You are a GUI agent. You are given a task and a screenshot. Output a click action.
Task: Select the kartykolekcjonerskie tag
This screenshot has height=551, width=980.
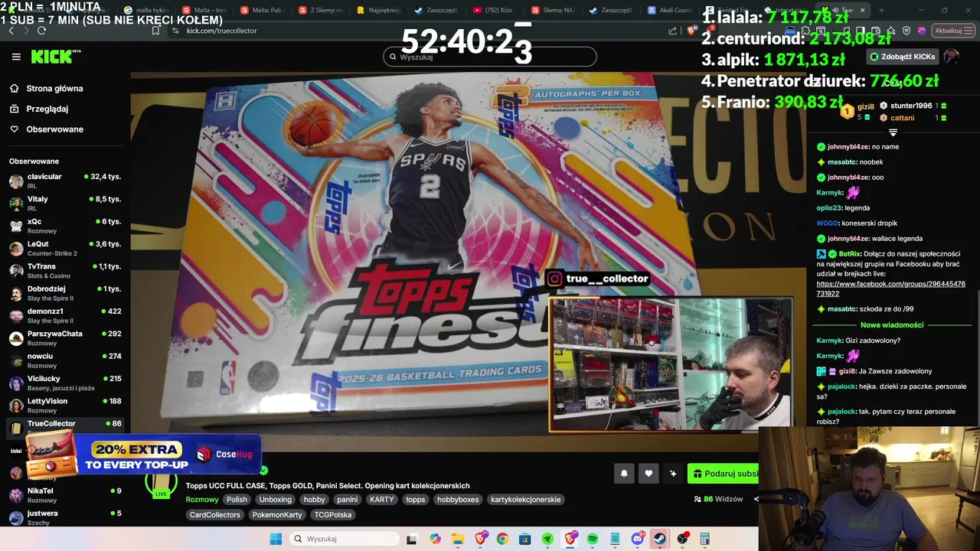[x=525, y=500]
